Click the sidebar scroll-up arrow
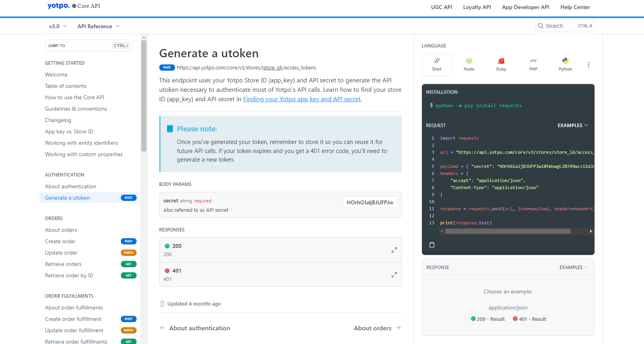This screenshot has height=344, width=644. [x=144, y=37]
